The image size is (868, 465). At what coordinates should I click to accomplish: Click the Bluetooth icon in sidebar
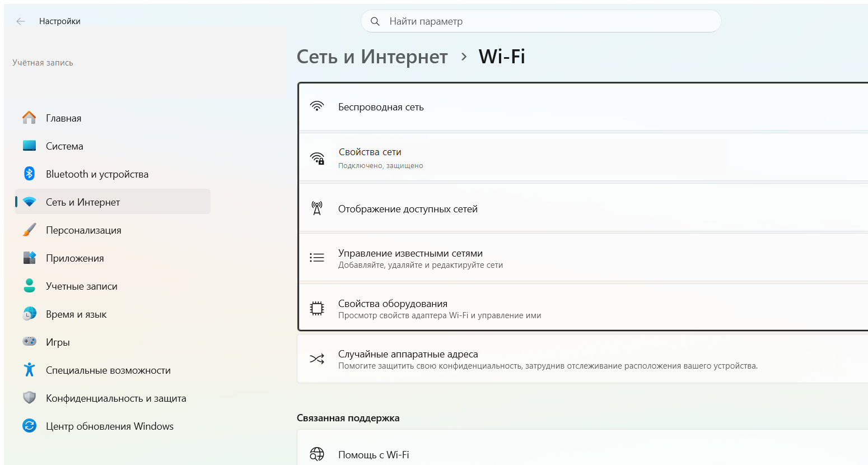click(x=29, y=174)
